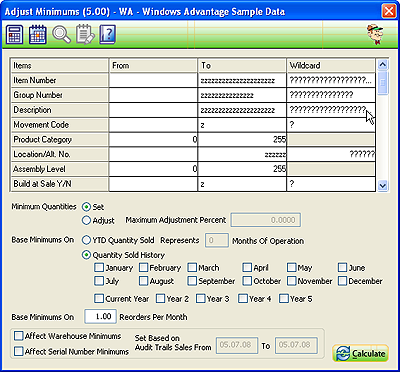Check the March checkbox

coord(192,268)
